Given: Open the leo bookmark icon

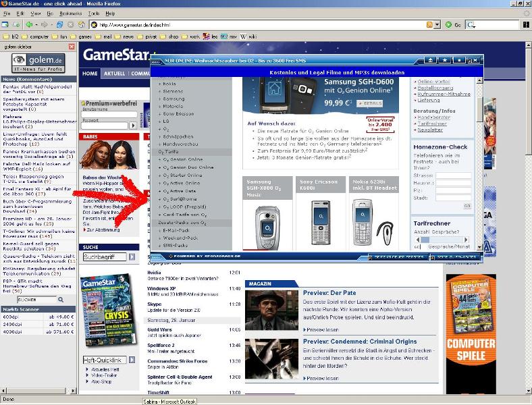Looking at the screenshot, I should (x=207, y=36).
